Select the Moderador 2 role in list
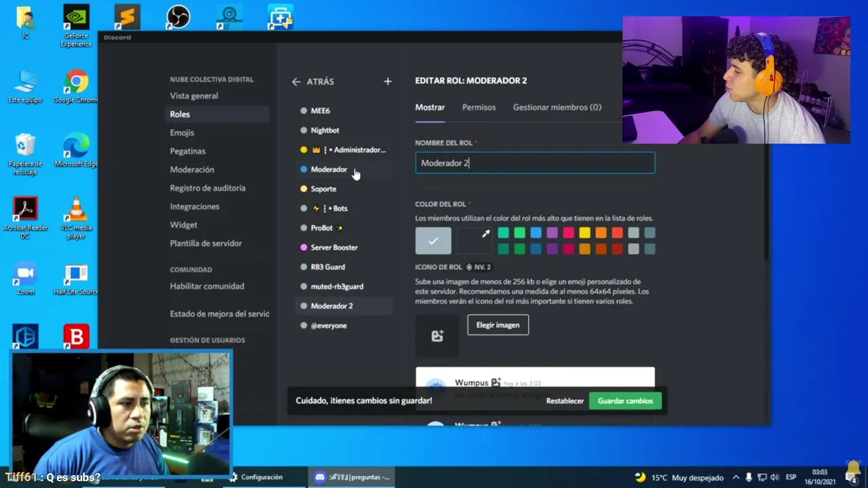The width and height of the screenshot is (868, 488). click(344, 306)
